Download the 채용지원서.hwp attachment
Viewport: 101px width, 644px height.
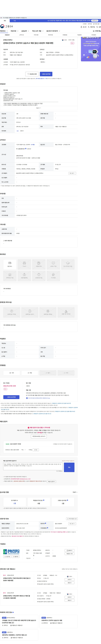(38, 398)
